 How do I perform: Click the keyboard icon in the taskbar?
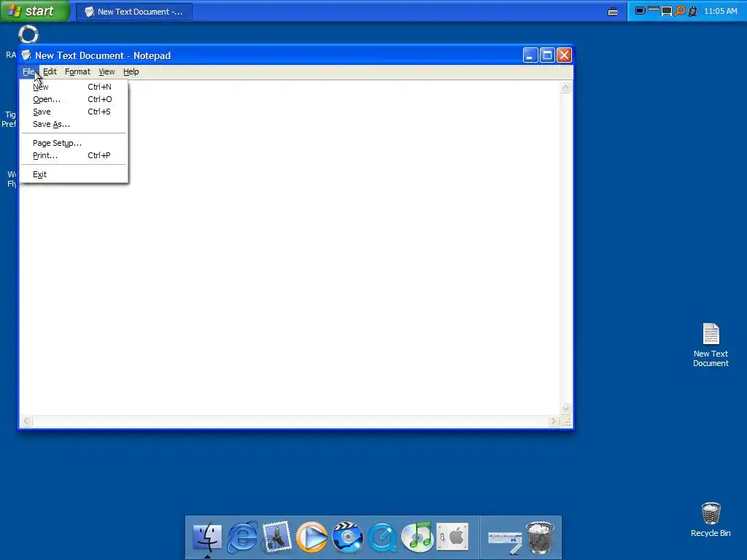(613, 12)
